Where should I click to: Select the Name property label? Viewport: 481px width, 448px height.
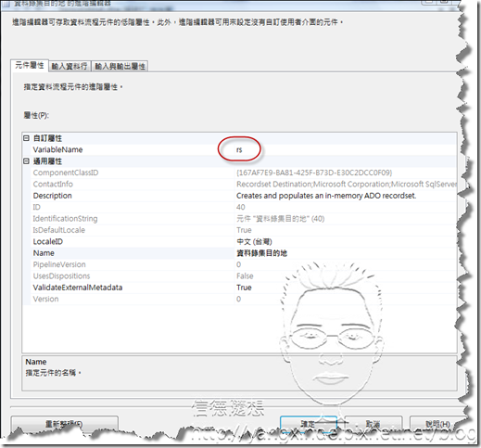pyautogui.click(x=44, y=253)
